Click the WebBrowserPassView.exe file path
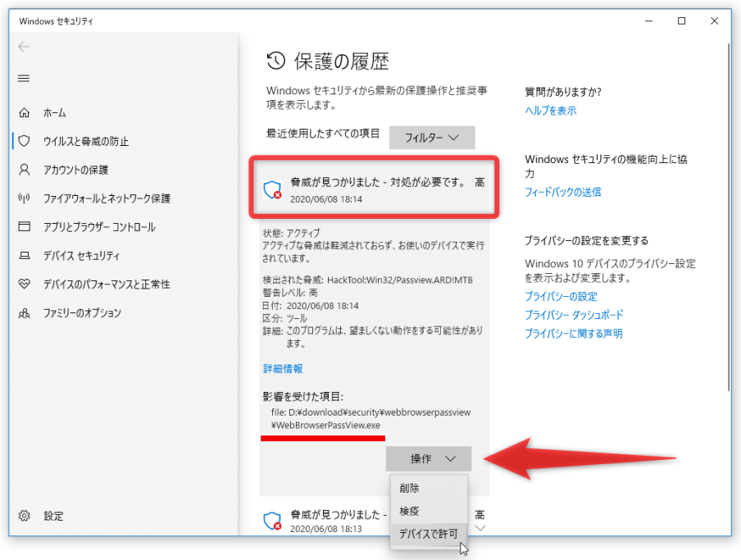 [x=371, y=419]
